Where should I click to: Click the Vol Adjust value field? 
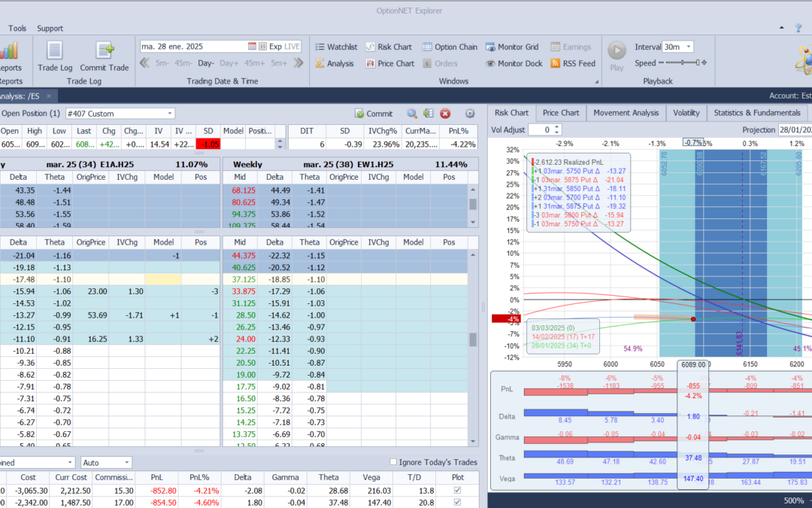point(541,129)
